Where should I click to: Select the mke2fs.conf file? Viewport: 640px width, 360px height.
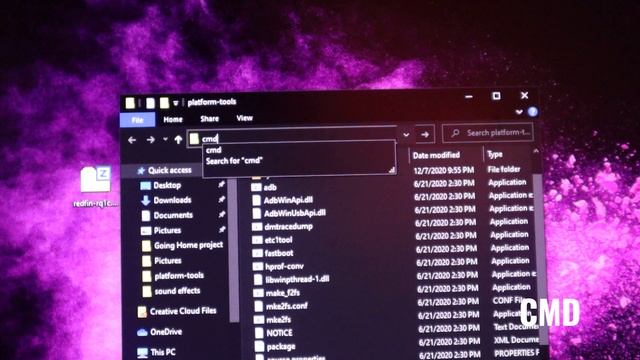287,306
